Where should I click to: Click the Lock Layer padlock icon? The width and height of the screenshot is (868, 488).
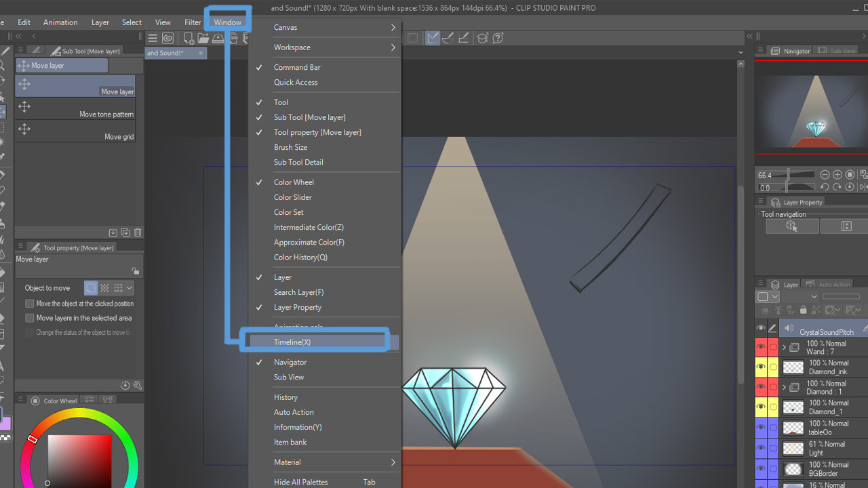804,310
